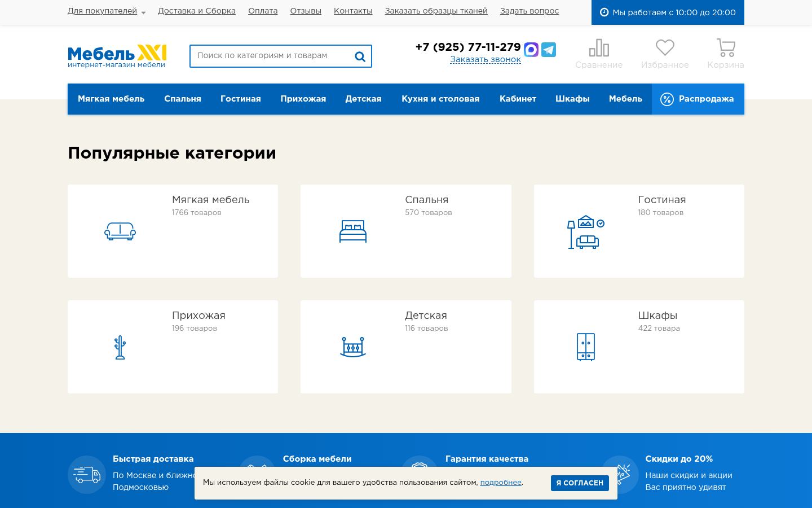Screen dimensions: 812x508
Task: Open the Мягкая мебель menu
Action: click(111, 99)
